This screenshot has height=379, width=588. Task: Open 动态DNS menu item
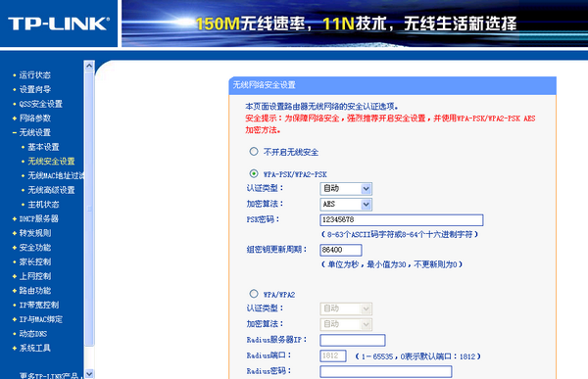click(33, 334)
